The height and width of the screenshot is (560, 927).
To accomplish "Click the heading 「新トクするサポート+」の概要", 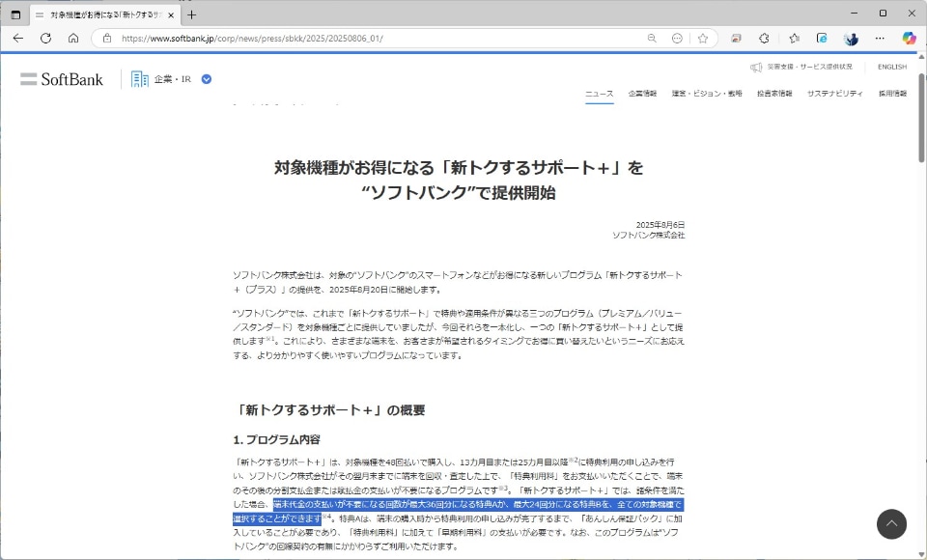I will (329, 410).
